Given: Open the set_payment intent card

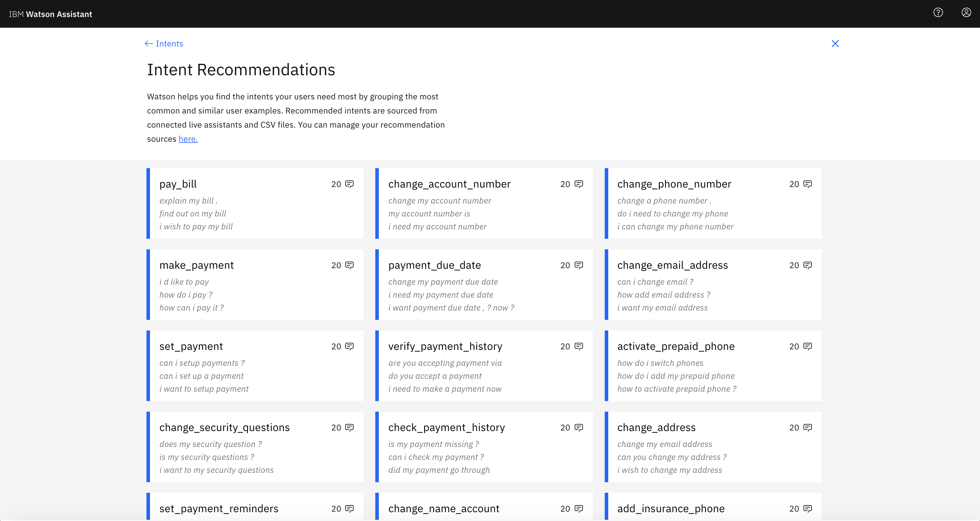Looking at the screenshot, I should (255, 365).
